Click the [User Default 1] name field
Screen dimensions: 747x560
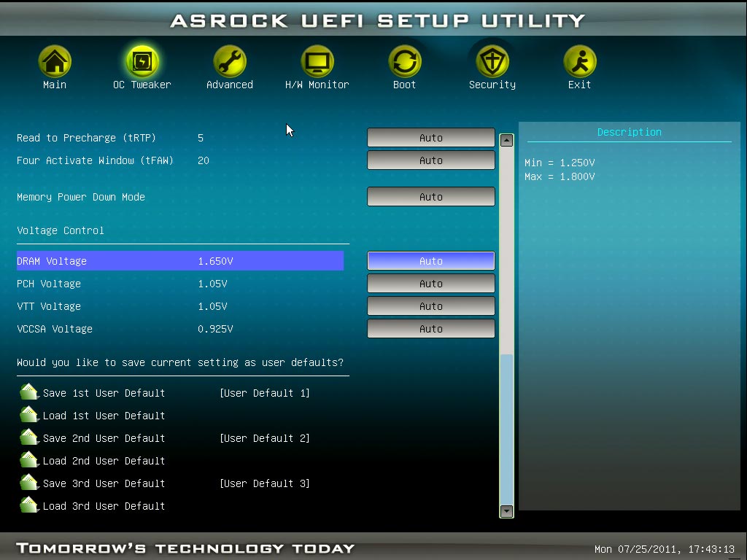[264, 393]
